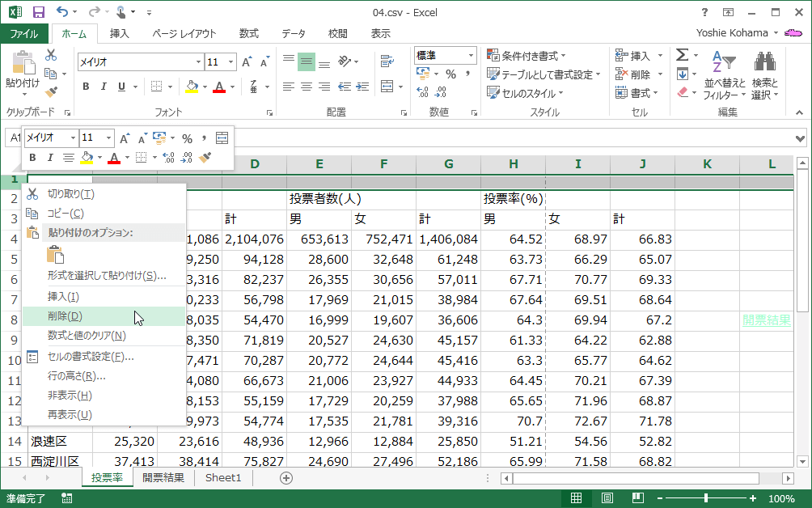Screen dimensions: 812x508
Task: Click the Save icon in quick access toolbar
Action: 38,12
